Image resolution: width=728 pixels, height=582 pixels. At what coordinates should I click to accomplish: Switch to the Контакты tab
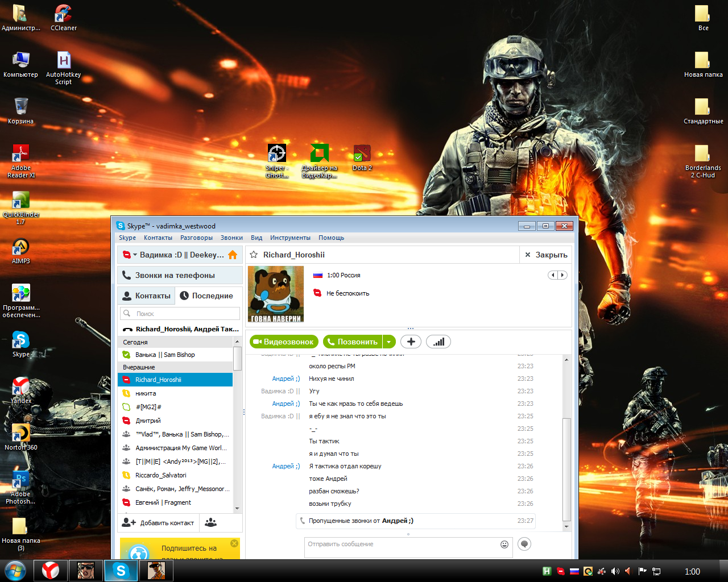point(146,296)
